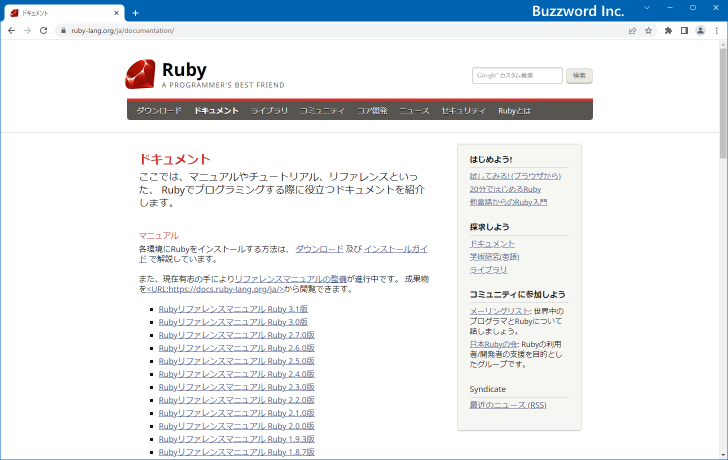Close the ドキュメント browser tab

pos(117,13)
